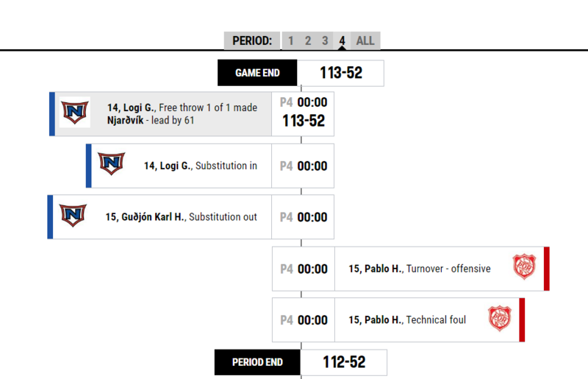Click the GAME END label
This screenshot has width=588, height=379.
point(257,73)
